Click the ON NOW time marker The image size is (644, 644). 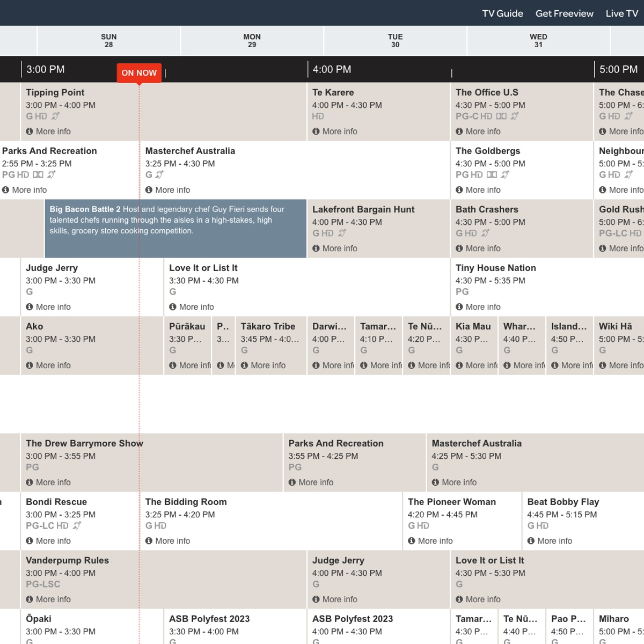pyautogui.click(x=139, y=73)
